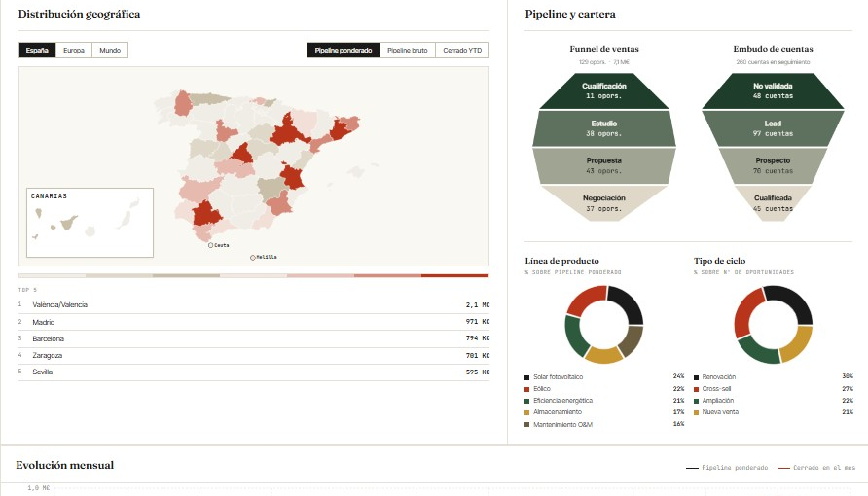Click the Cualificada accounts stage
The width and height of the screenshot is (868, 496).
pyautogui.click(x=773, y=203)
